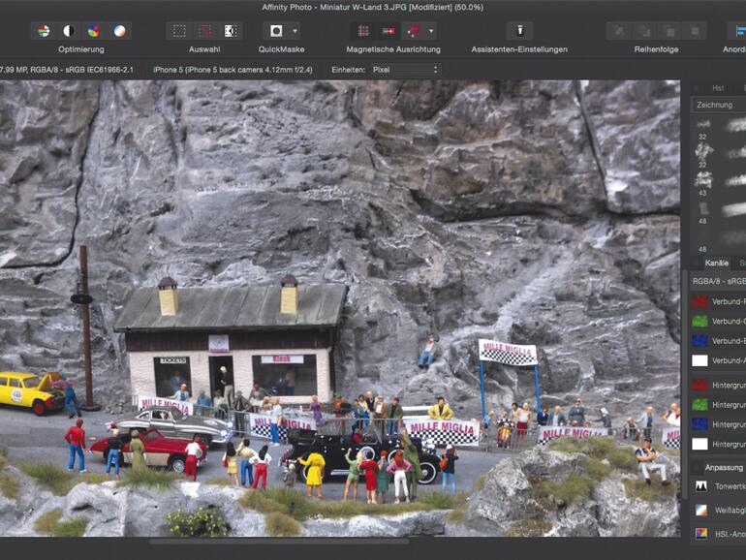Click the red Hintergrund channel swatch
The image size is (746, 560).
point(699,385)
